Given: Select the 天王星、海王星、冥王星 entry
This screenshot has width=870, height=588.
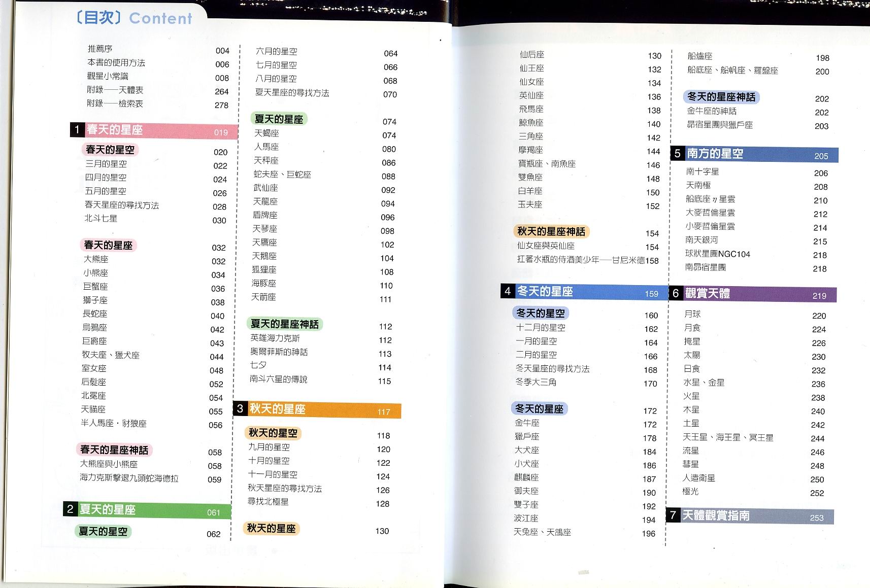Looking at the screenshot, I should click(728, 437).
